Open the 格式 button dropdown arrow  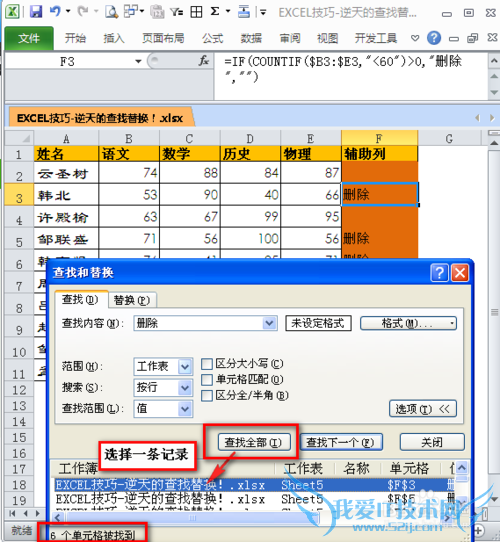452,324
